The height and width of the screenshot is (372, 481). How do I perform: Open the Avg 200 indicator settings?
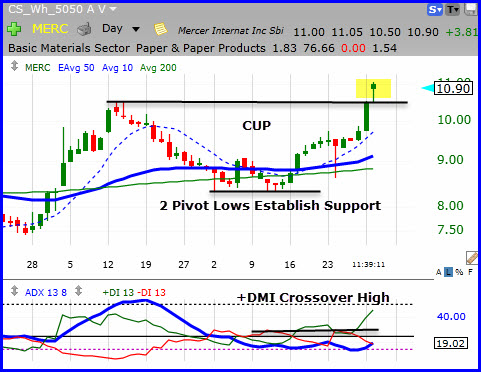[x=158, y=68]
